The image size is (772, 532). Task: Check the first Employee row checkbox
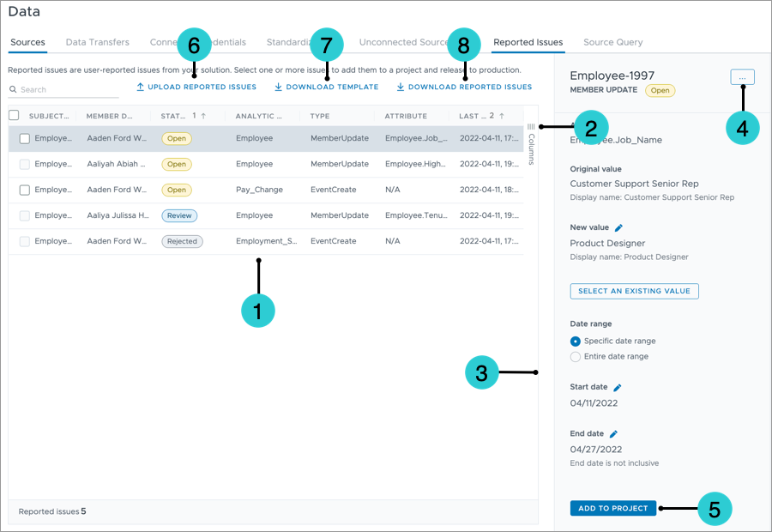click(23, 138)
